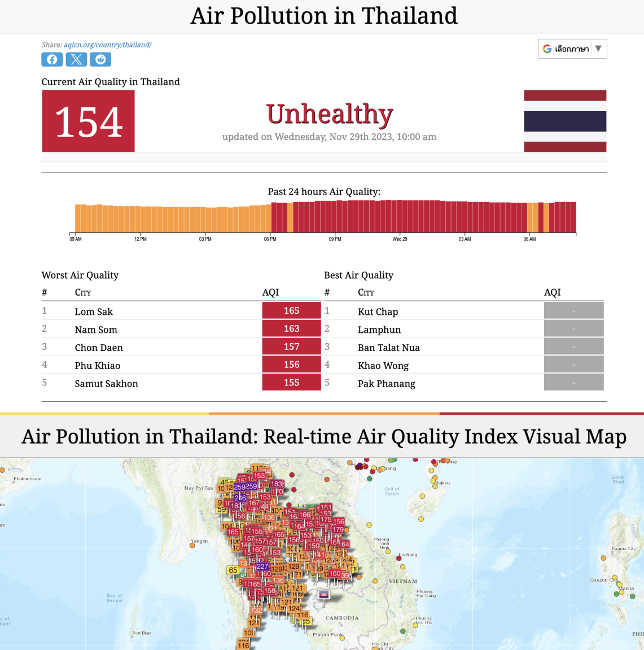The width and height of the screenshot is (644, 650).
Task: Click the purple 227 AQI map marker
Action: coord(262,566)
